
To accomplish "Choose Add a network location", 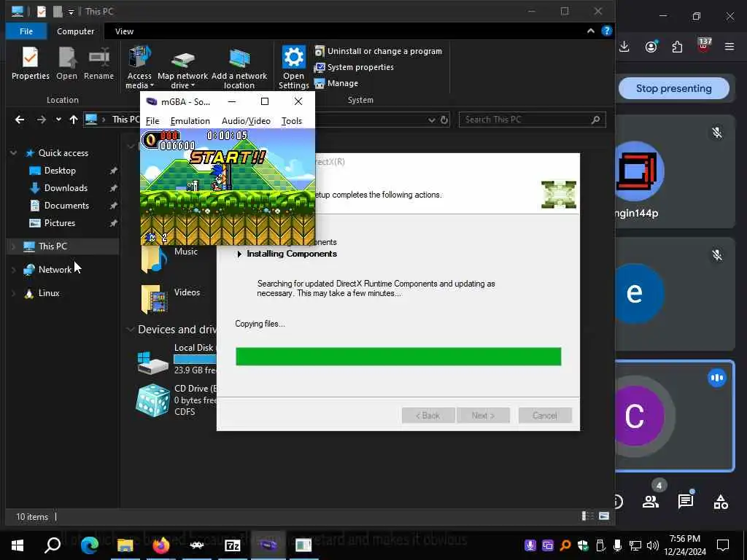I will tap(239, 67).
